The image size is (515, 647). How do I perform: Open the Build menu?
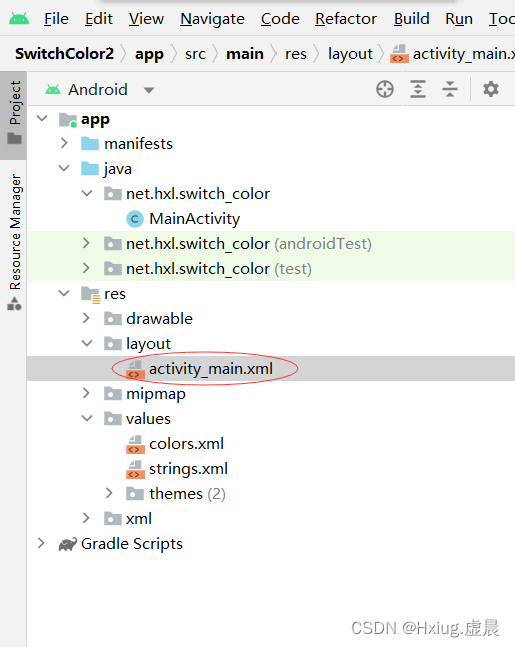[411, 19]
